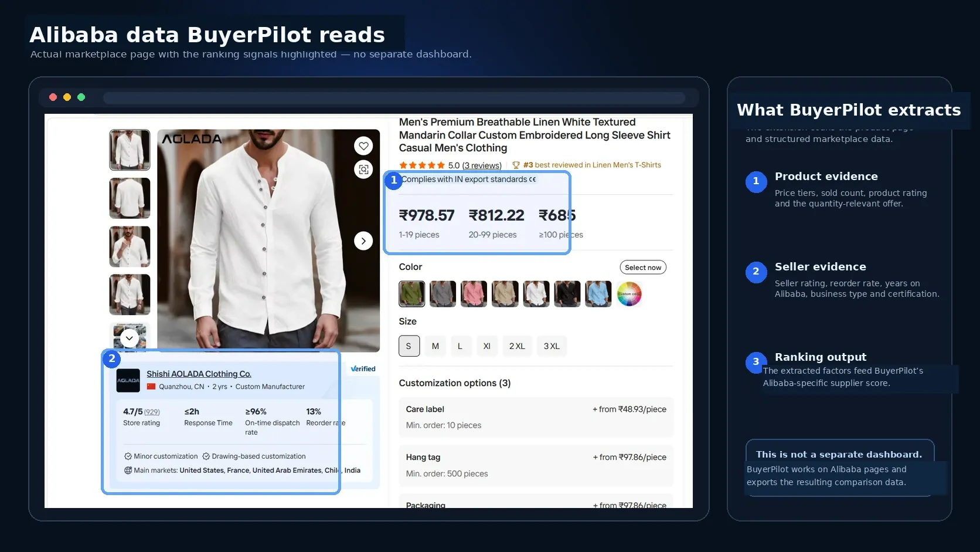This screenshot has width=980, height=552.
Task: Select size M
Action: pos(435,346)
